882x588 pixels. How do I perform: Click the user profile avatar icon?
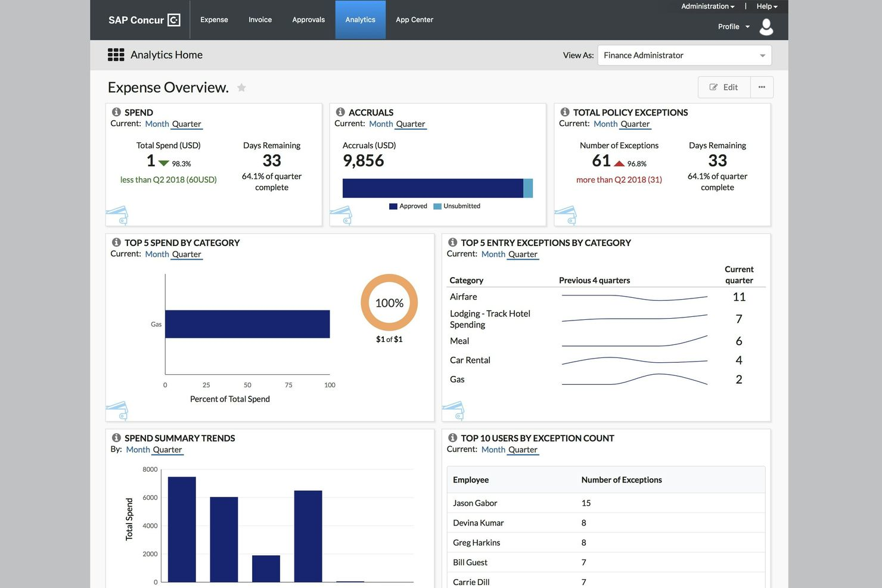pos(766,26)
